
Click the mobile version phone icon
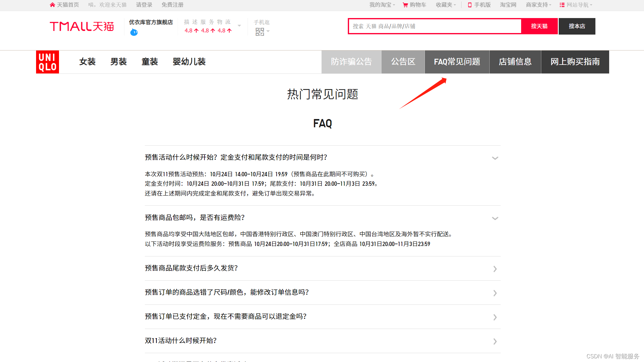point(470,5)
